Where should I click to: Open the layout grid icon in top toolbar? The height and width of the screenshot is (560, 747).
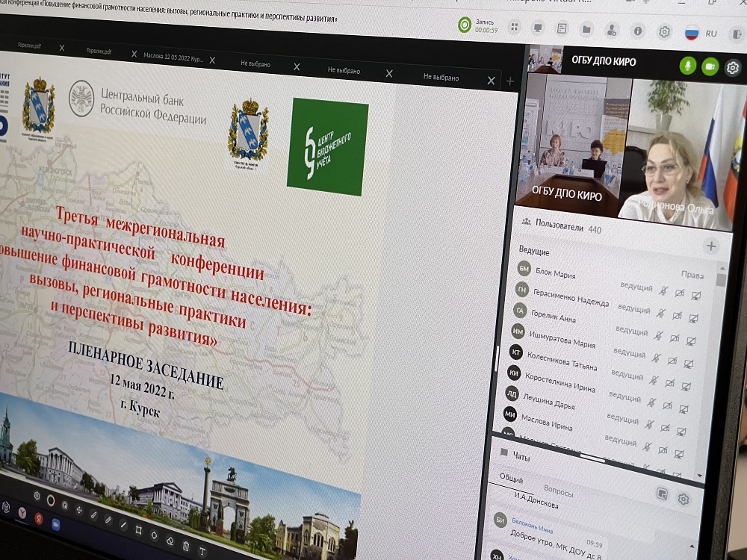click(x=514, y=28)
